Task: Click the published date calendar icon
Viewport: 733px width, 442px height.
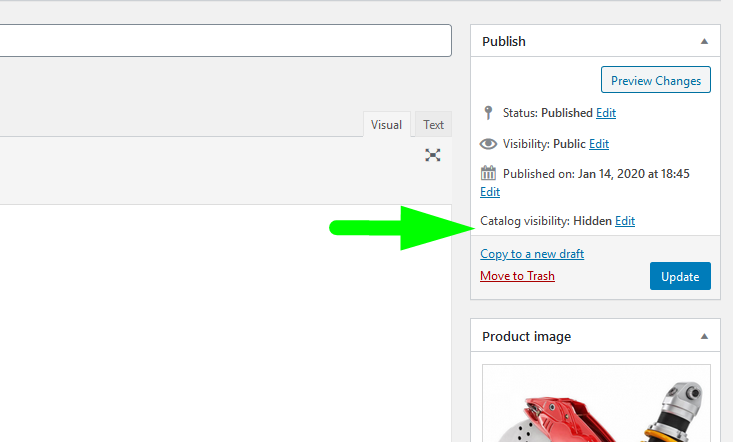Action: pos(488,173)
